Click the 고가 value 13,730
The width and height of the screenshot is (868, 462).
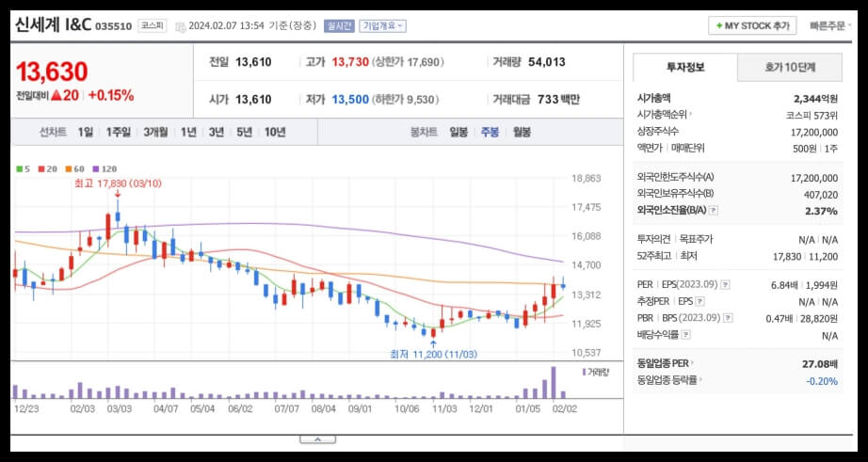350,62
